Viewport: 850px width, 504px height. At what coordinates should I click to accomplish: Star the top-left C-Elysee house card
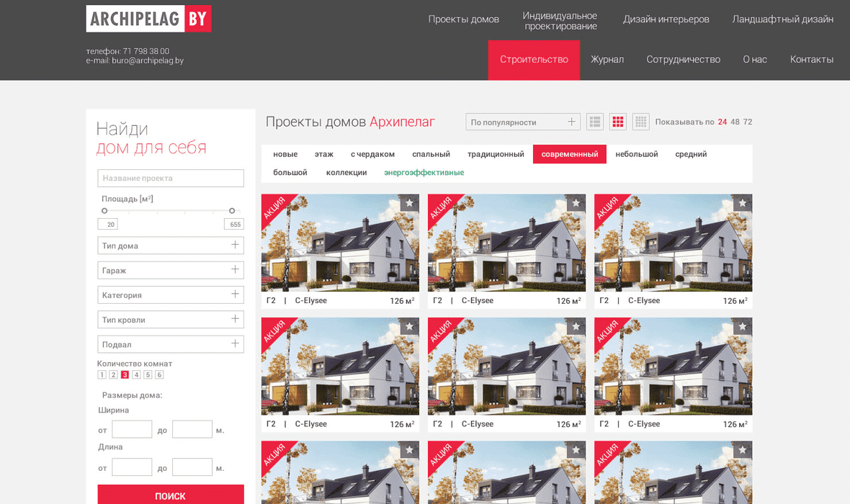point(409,204)
